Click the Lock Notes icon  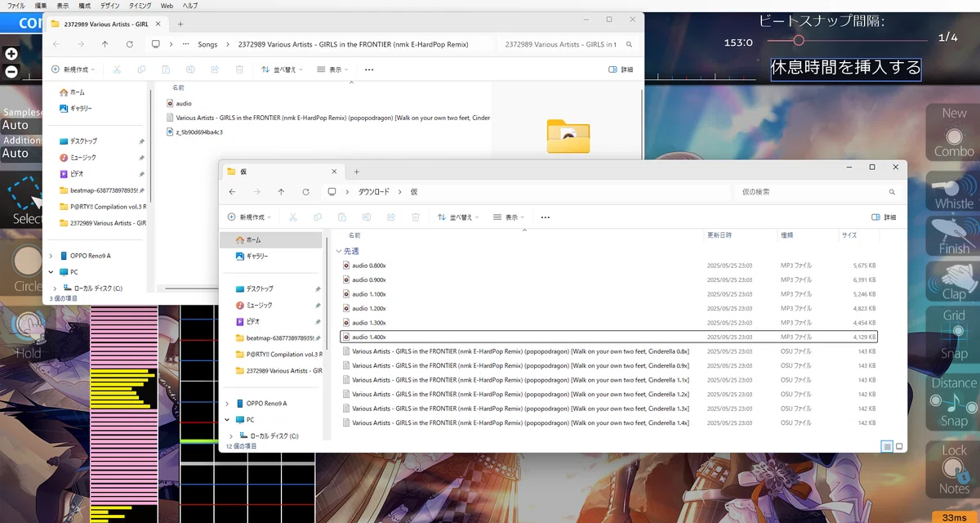pyautogui.click(x=953, y=469)
